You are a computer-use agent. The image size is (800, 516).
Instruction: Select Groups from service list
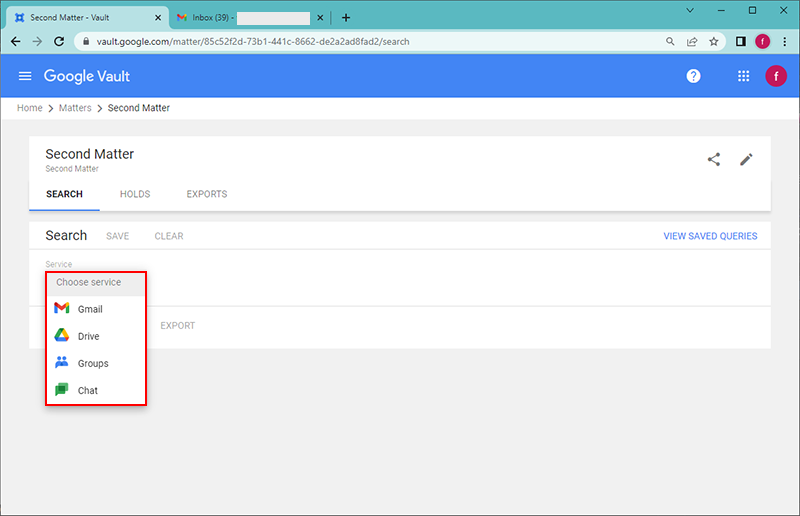click(x=96, y=363)
